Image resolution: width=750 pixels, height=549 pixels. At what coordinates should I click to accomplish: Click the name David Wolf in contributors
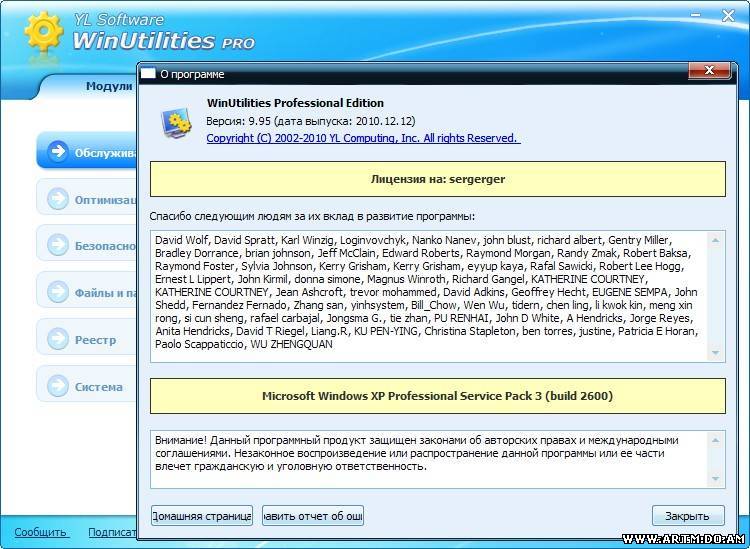click(x=181, y=240)
